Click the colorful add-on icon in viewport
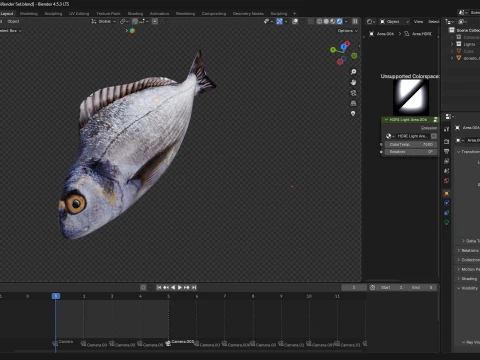480x360 pixels. pos(132,31)
